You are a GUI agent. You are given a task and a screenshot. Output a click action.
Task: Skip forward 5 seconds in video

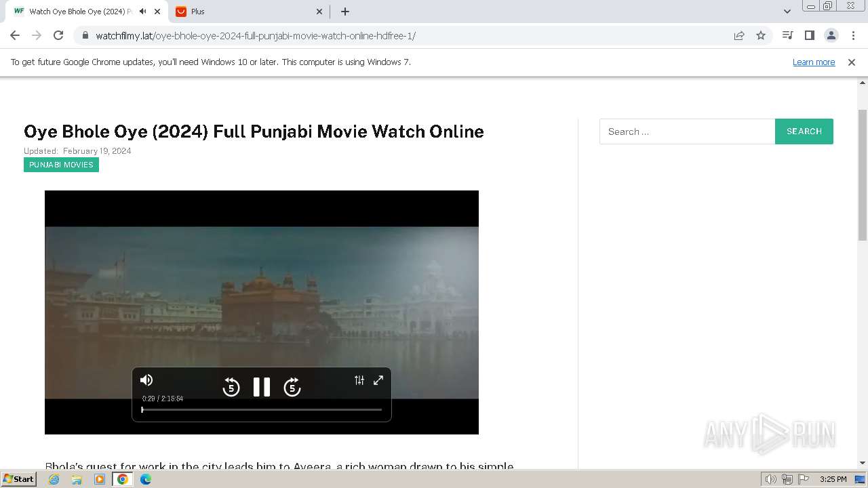coord(292,387)
